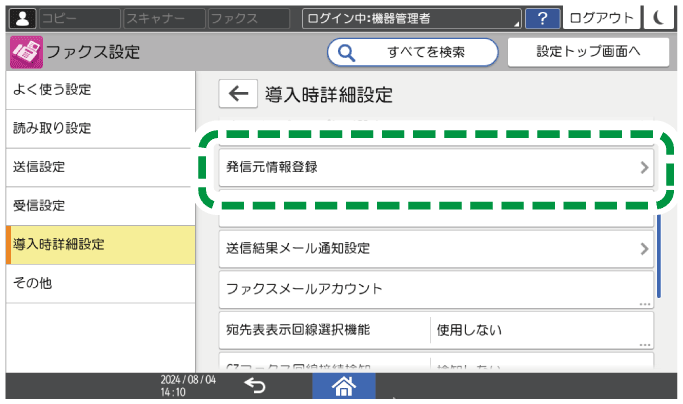Go back with the left arrow button

click(x=238, y=93)
